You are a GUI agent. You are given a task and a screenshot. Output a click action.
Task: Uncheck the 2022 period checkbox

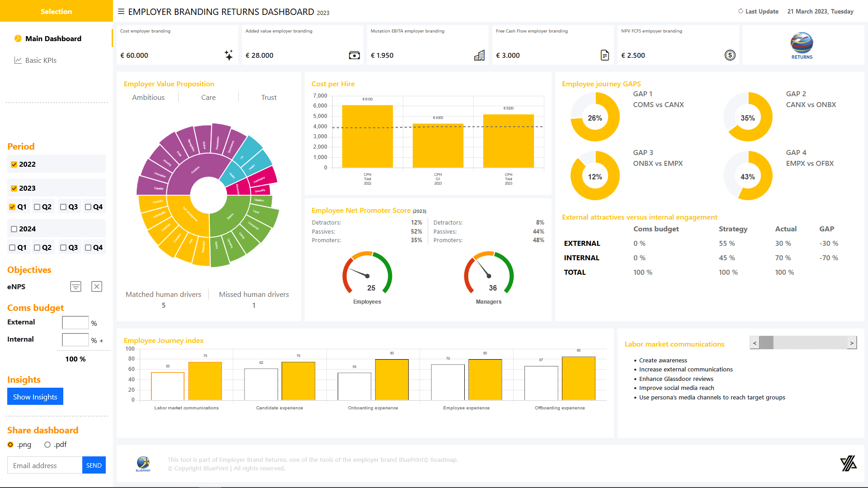point(14,164)
